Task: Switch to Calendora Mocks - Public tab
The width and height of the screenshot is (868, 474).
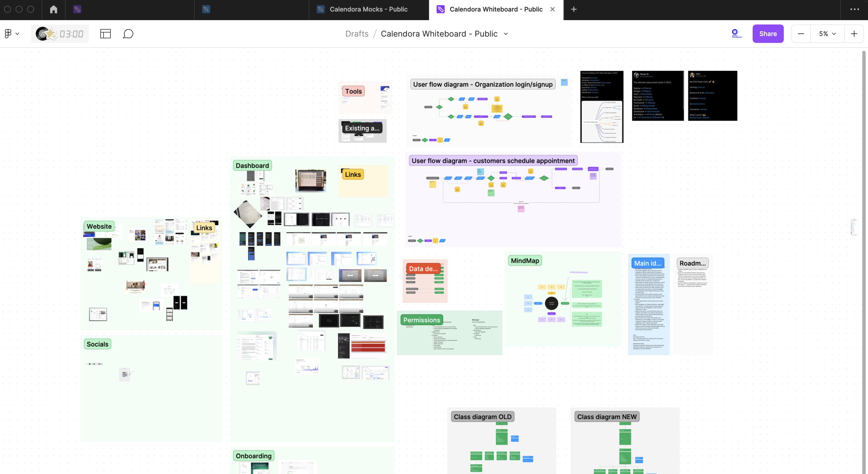Action: pyautogui.click(x=369, y=9)
